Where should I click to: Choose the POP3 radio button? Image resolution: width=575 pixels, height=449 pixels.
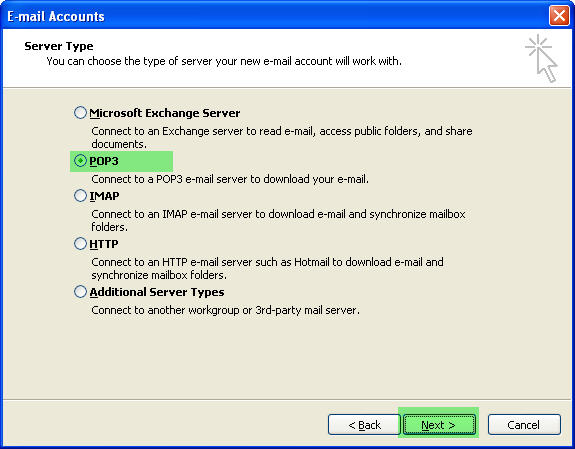tap(80, 161)
